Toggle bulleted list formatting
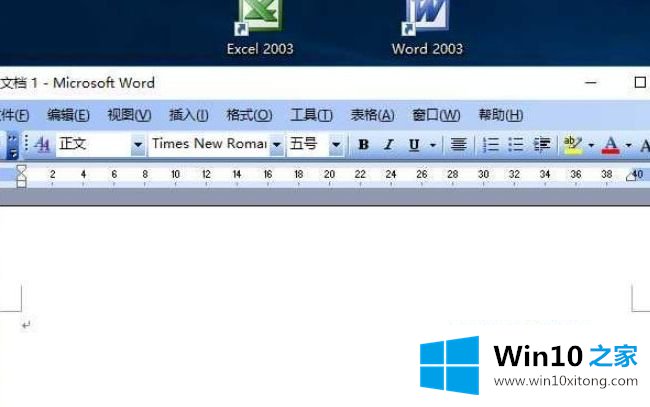The image size is (650, 407). [516, 145]
